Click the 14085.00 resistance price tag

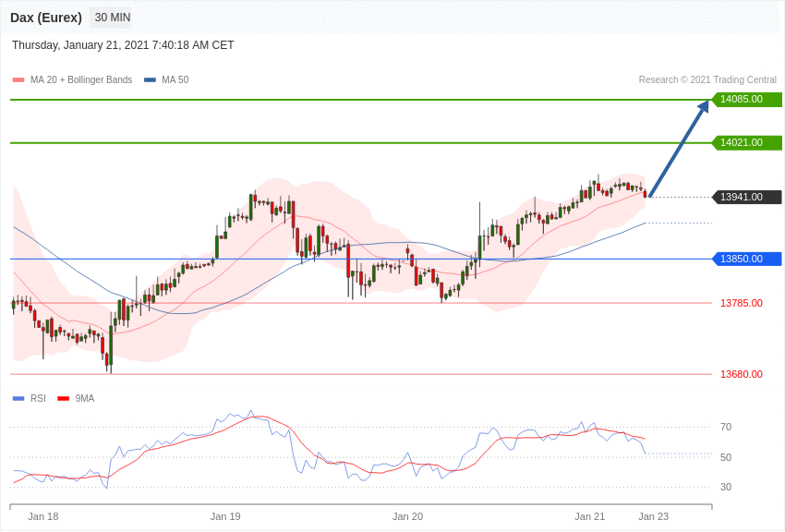pyautogui.click(x=746, y=99)
